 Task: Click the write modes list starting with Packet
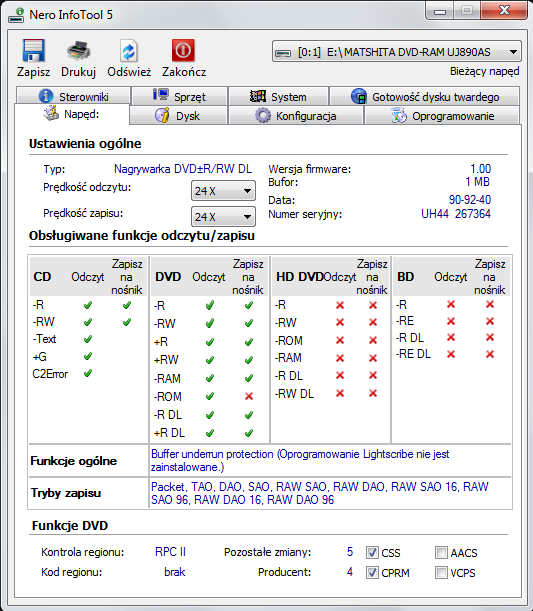coord(319,493)
